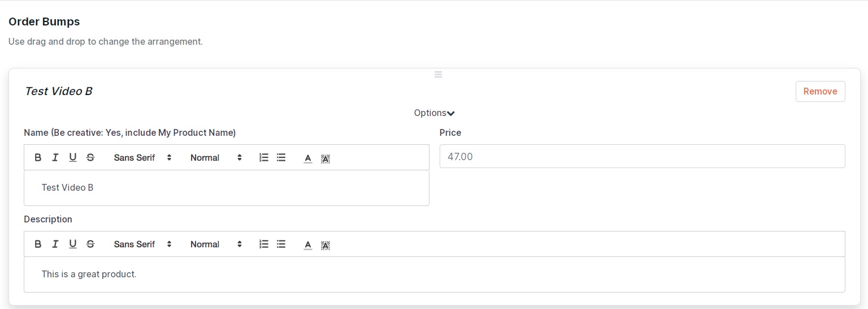
Task: Apply strikethrough in the Name editor toolbar
Action: 90,157
